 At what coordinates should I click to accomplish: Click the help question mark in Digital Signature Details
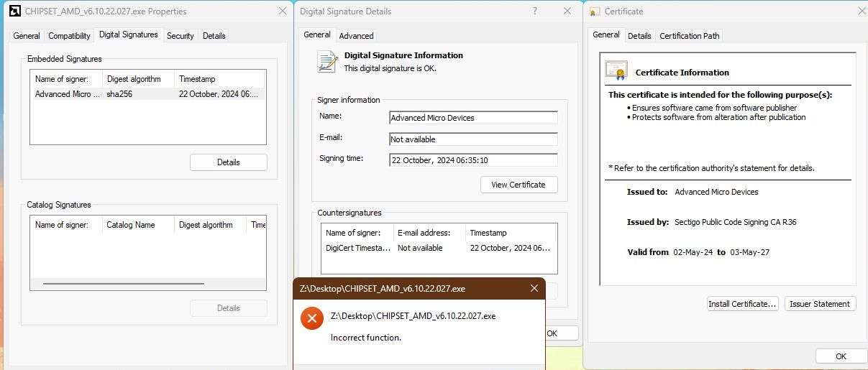click(534, 11)
